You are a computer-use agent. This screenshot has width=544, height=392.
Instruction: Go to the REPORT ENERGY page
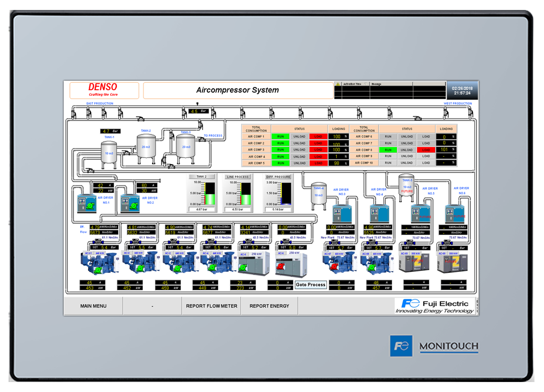pyautogui.click(x=269, y=306)
